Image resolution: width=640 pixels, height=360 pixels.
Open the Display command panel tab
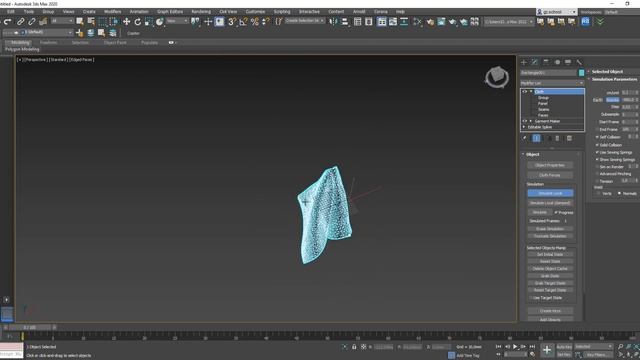pyautogui.click(x=568, y=62)
